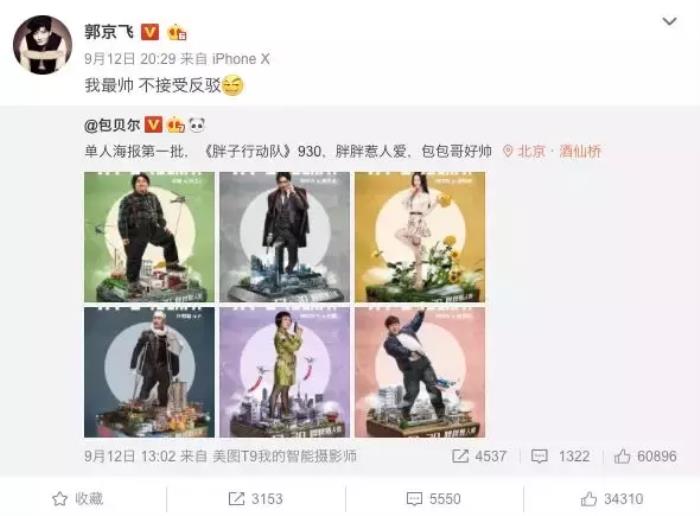The width and height of the screenshot is (700, 516).
Task: Click the 收藏 favorite star button
Action: click(77, 499)
